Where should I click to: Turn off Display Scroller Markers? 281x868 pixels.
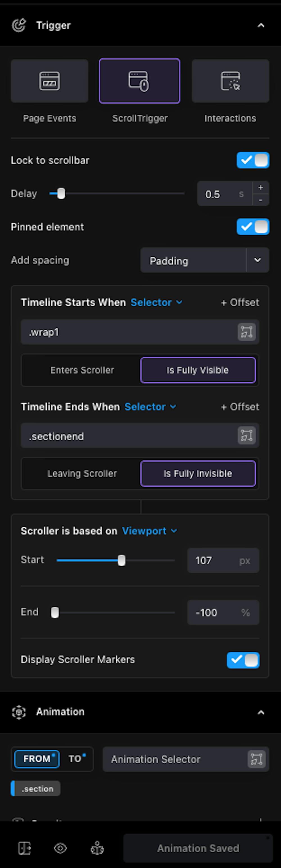click(x=243, y=659)
